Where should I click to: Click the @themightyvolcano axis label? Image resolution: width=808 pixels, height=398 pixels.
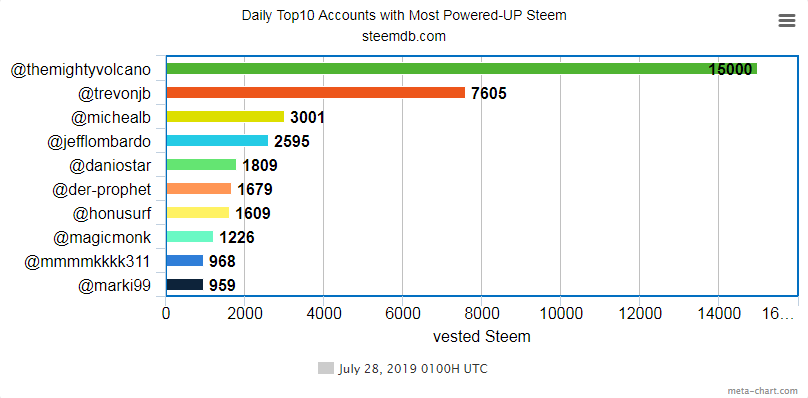[x=81, y=70]
